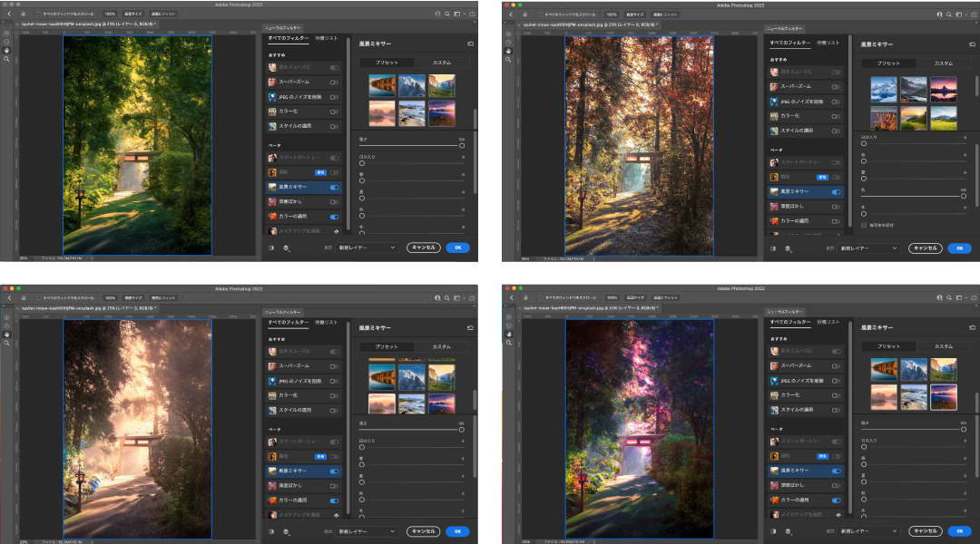
Task: Click the JPEGのノイズを削除 filter icon in bottom-left window
Action: coord(272,381)
